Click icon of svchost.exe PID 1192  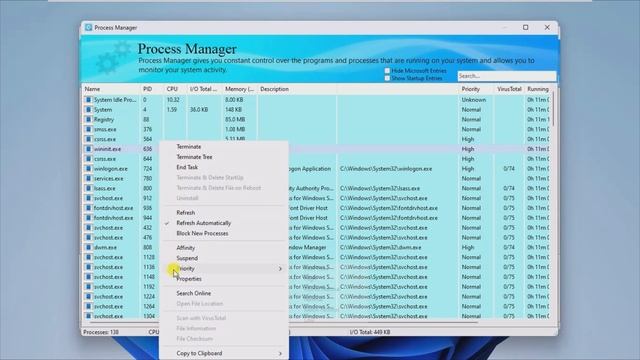point(88,287)
